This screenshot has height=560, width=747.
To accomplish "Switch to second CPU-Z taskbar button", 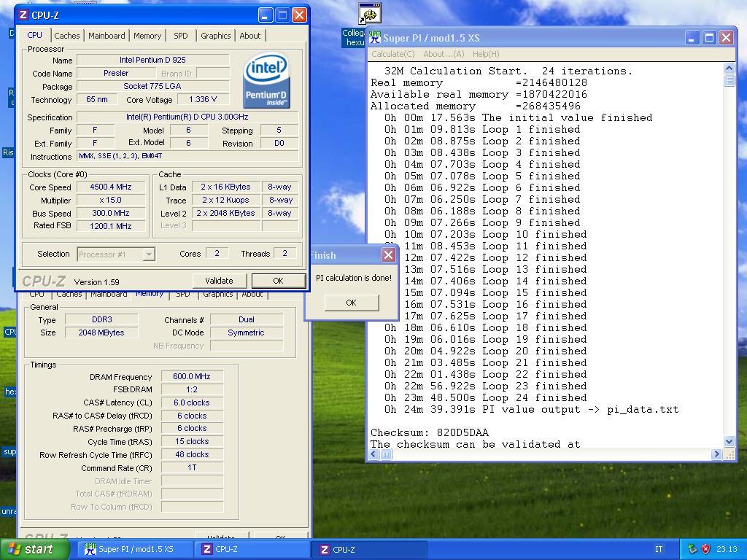I will tap(370, 549).
